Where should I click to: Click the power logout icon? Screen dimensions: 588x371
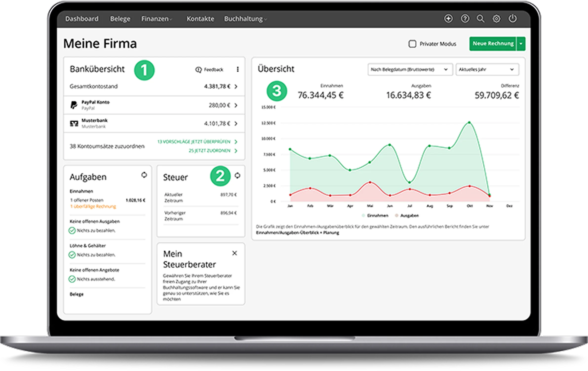513,19
